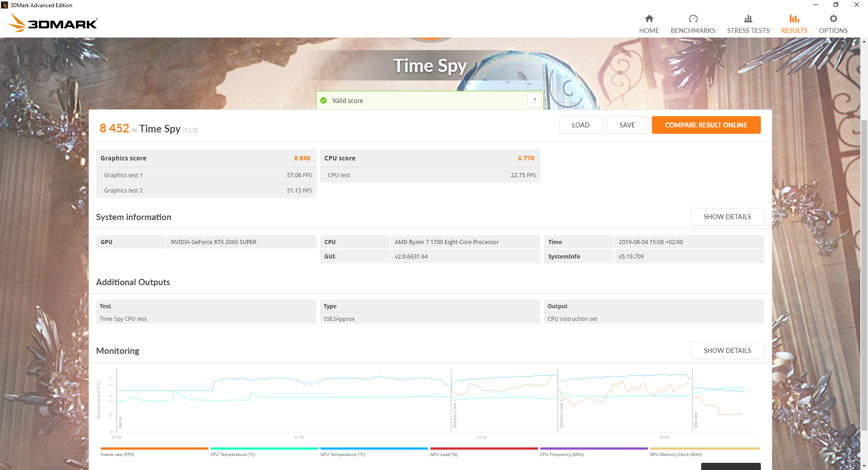Click COMPARE RESULT ONLINE button
868x470 pixels.
(x=706, y=125)
